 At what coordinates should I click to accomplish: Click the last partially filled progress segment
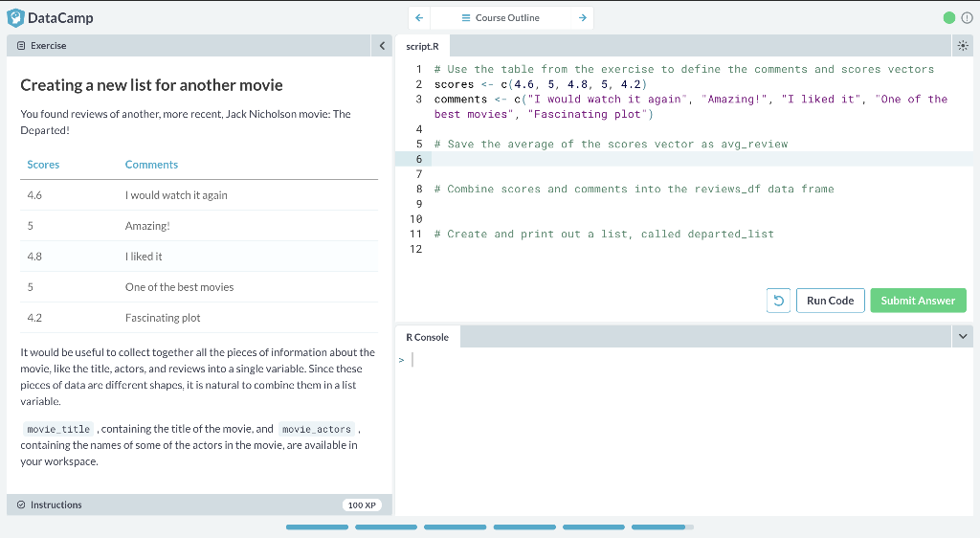tap(662, 527)
